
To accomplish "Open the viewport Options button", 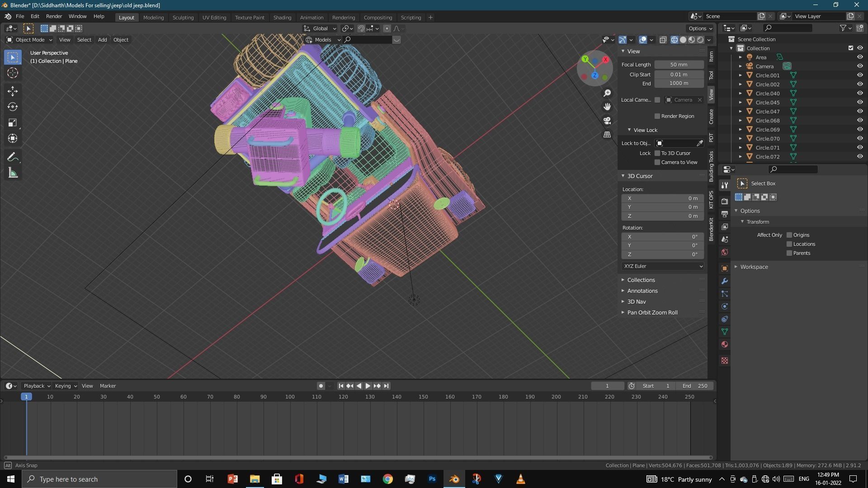I will point(700,28).
